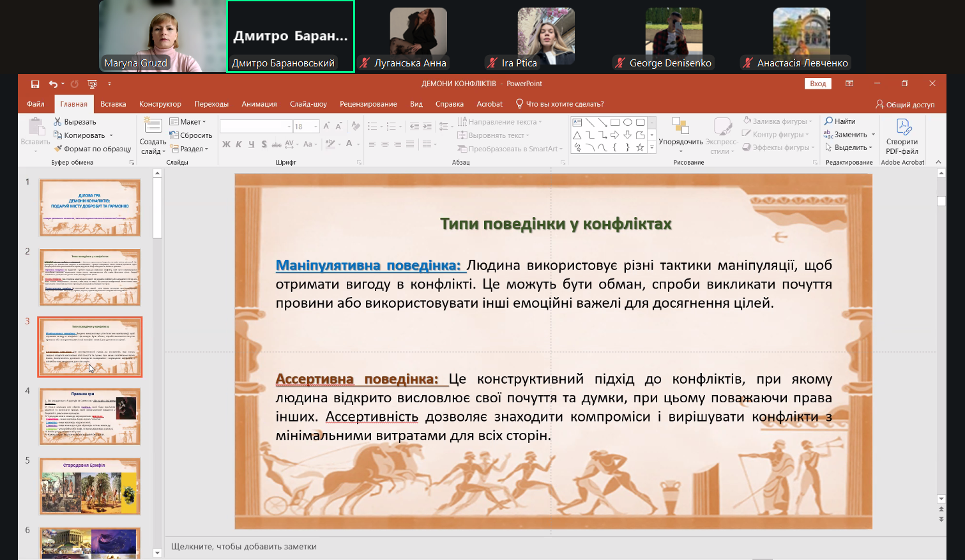965x560 pixels.
Task: Click the Save icon in quick access toolbar
Action: (35, 84)
